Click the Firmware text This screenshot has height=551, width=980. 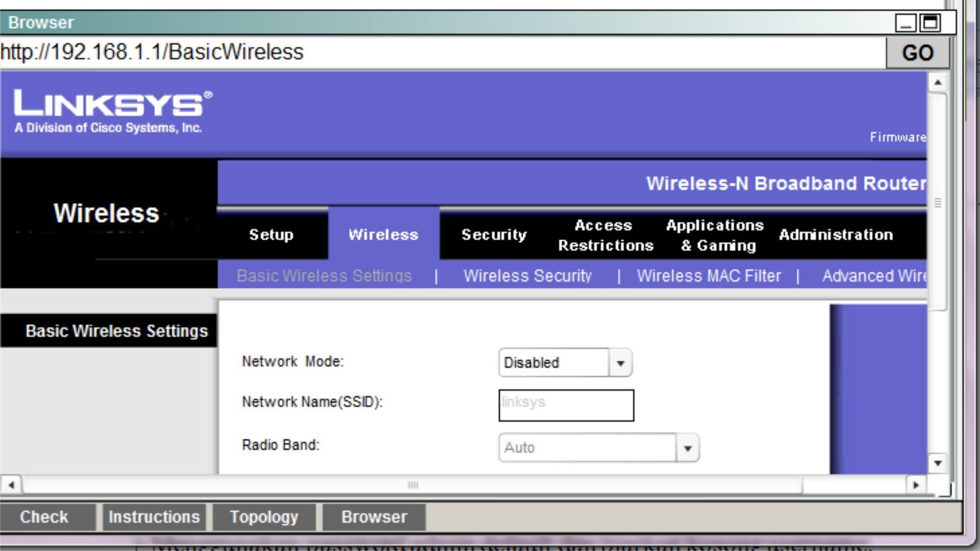(x=898, y=137)
